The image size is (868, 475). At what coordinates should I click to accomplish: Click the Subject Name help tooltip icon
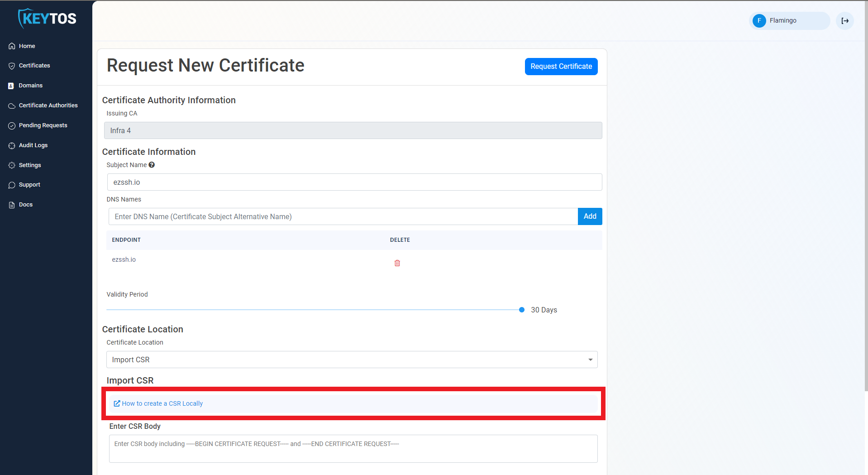152,165
